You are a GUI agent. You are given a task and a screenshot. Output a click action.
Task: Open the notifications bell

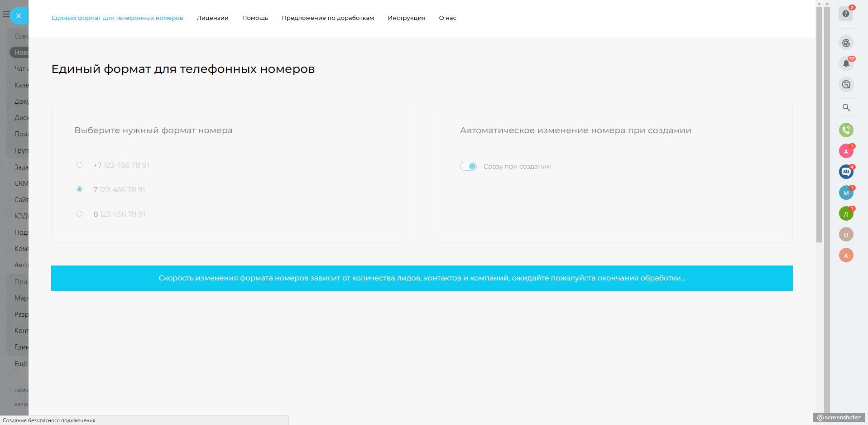pyautogui.click(x=846, y=63)
